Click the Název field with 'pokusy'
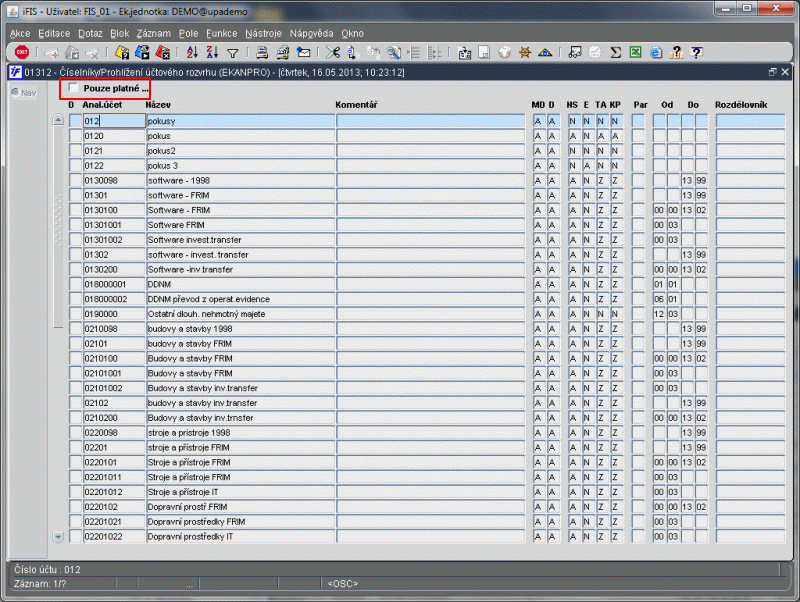 tap(240, 121)
